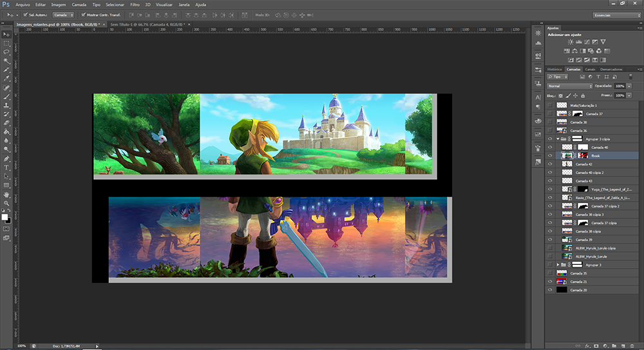Hide the Camada 21 layer
Screen dimensions: 644x350
(550, 282)
